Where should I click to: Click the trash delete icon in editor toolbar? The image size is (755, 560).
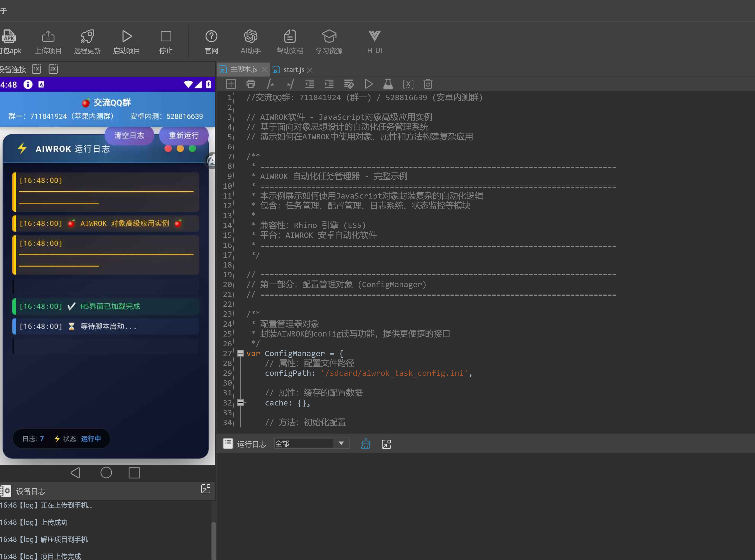(428, 84)
